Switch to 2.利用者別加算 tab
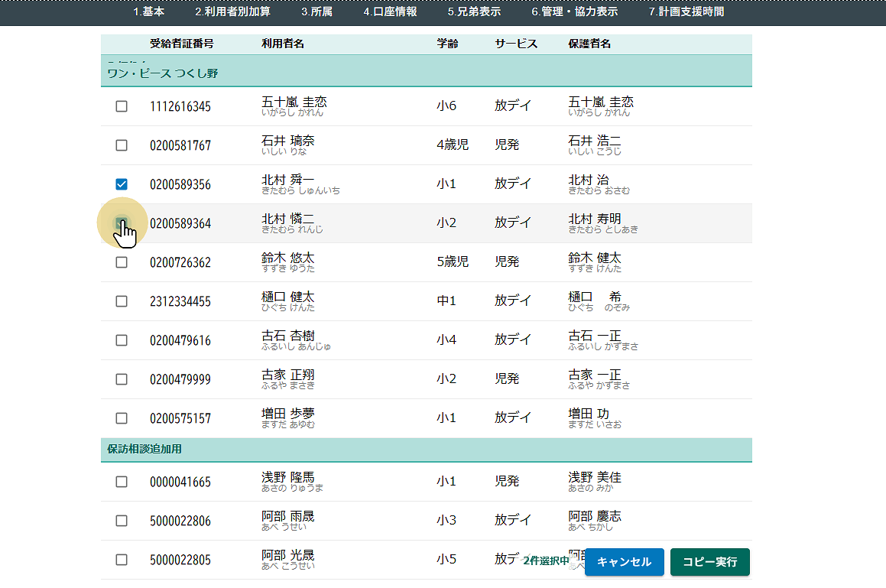Image resolution: width=886 pixels, height=588 pixels. point(232,12)
